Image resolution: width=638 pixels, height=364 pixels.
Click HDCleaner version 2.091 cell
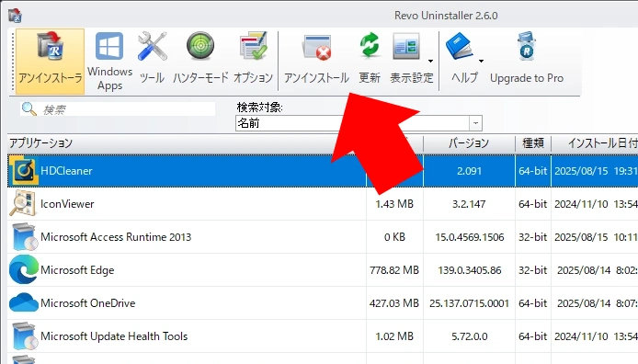point(469,171)
